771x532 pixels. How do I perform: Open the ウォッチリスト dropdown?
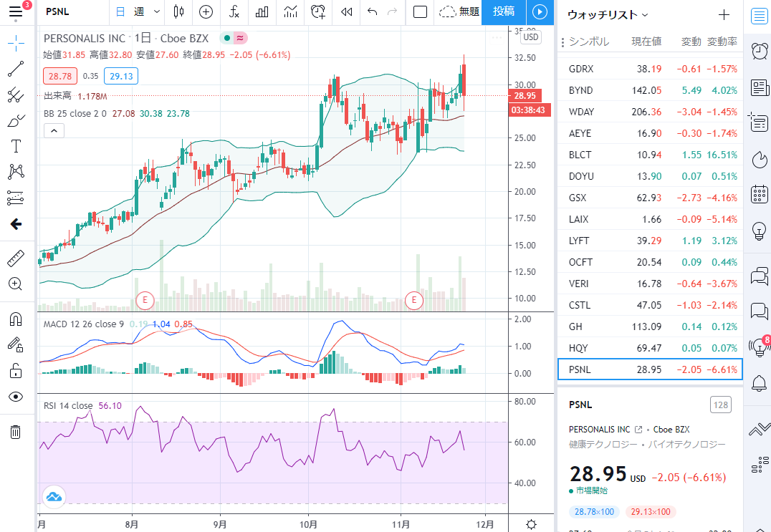608,15
